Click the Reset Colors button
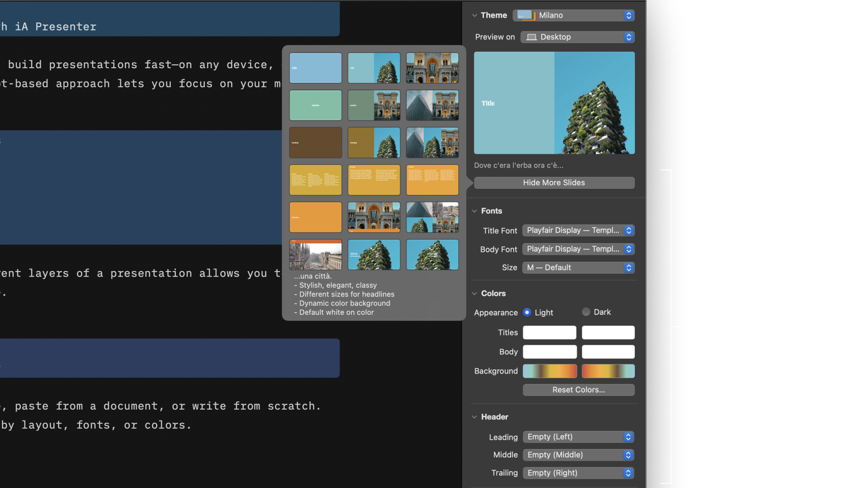868x488 pixels. (x=579, y=390)
